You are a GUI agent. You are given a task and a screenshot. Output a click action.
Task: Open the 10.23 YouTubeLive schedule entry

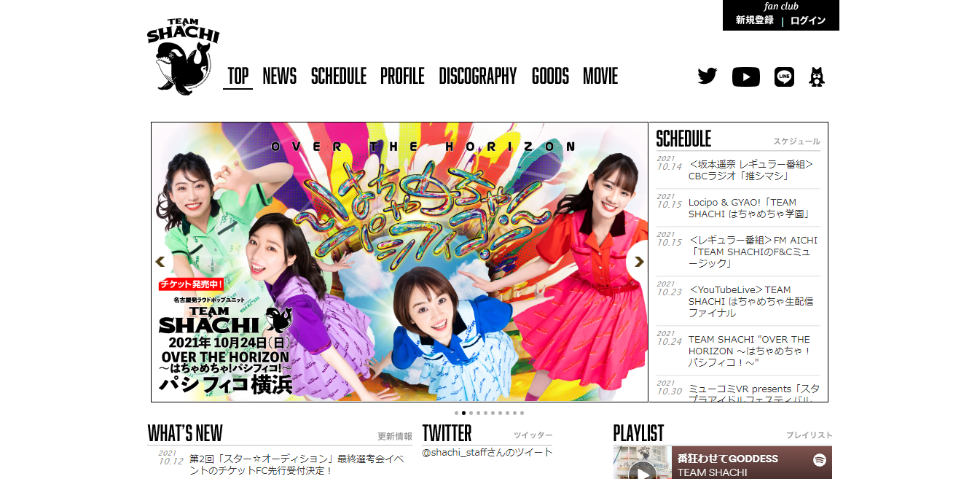point(750,301)
